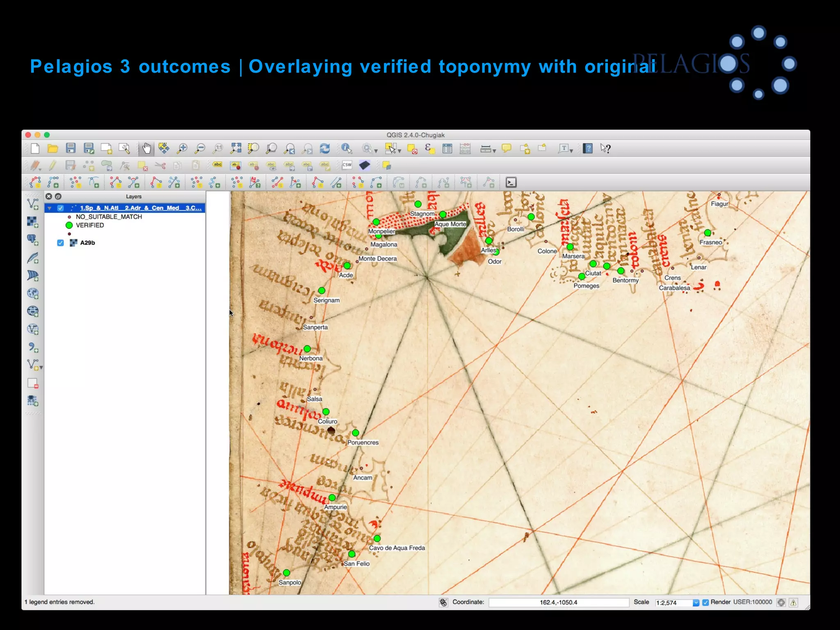Click the Show Bookmarks icon
Image resolution: width=840 pixels, height=630 pixels.
542,148
